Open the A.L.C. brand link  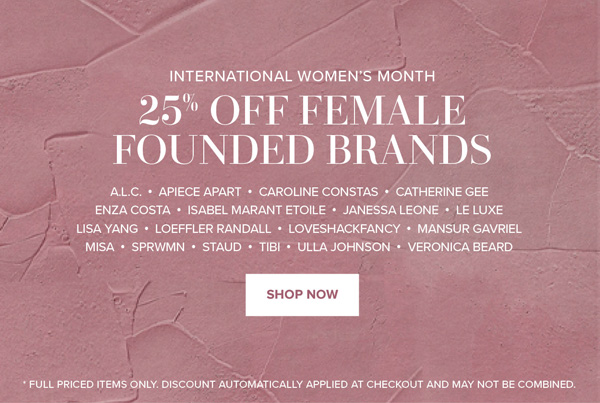click(127, 192)
